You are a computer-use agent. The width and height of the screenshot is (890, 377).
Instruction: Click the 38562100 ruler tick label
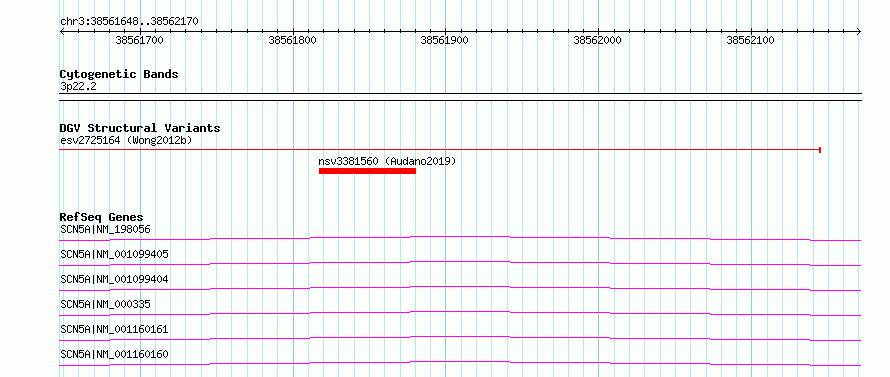click(750, 40)
